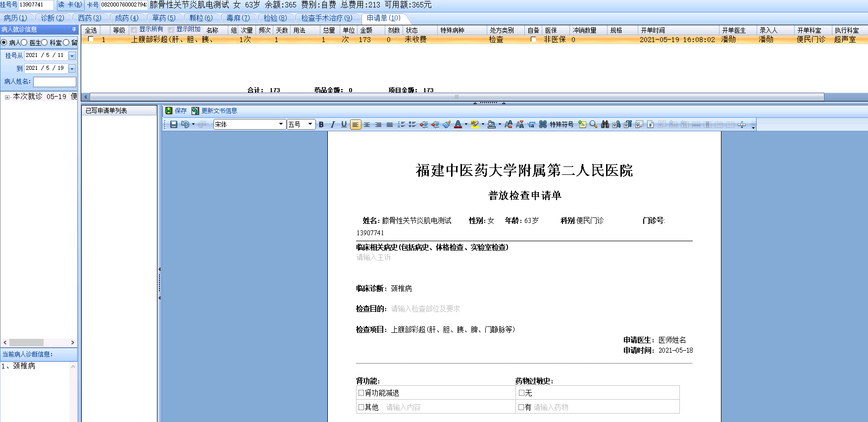
Task: Click the 病人姓名 input field
Action: click(x=54, y=82)
